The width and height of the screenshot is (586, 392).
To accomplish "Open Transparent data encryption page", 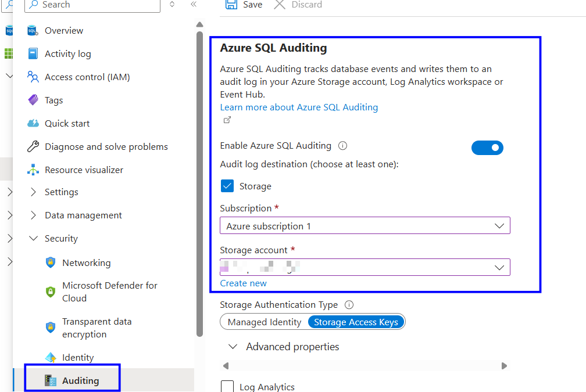I will click(x=97, y=328).
